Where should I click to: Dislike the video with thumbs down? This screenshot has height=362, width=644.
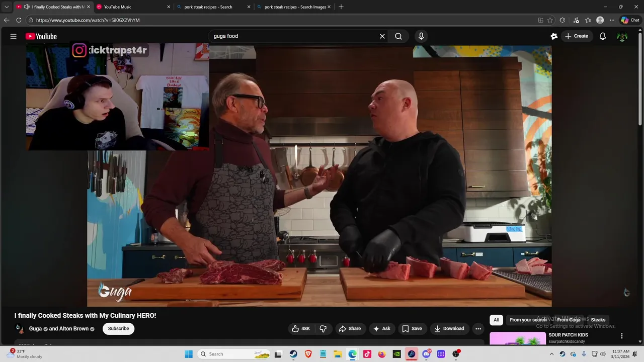(323, 328)
